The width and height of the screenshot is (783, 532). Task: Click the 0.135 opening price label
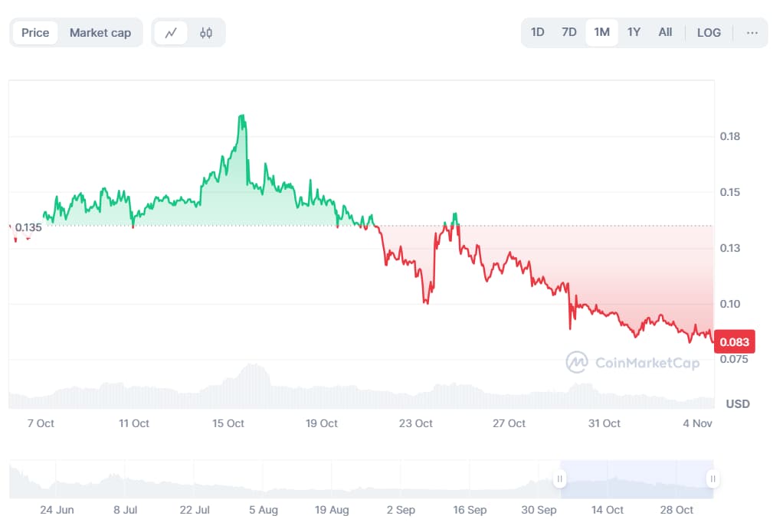pos(28,227)
